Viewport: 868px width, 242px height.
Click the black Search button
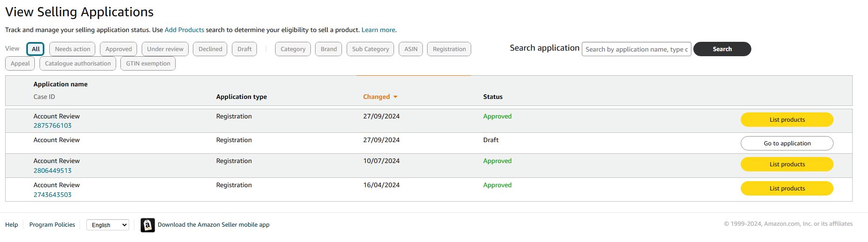(722, 49)
